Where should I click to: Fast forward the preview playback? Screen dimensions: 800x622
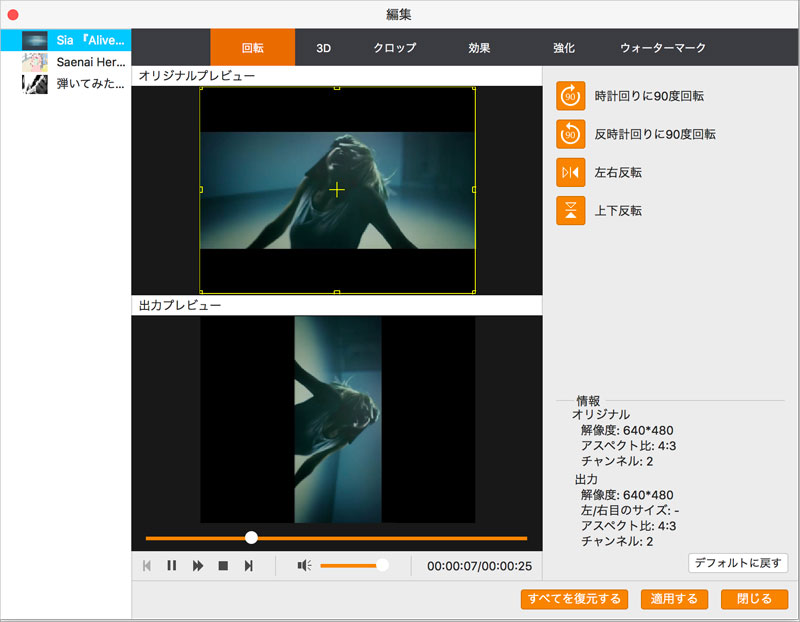click(x=197, y=565)
